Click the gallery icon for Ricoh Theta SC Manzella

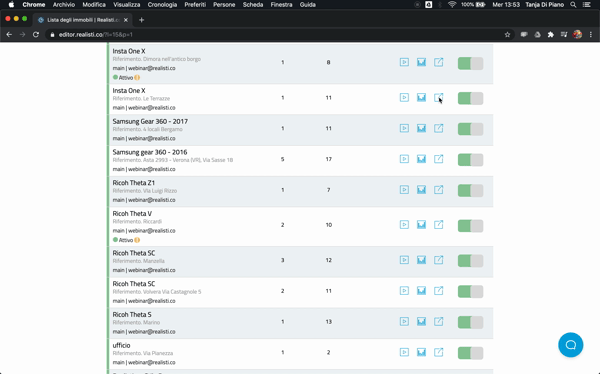point(421,260)
